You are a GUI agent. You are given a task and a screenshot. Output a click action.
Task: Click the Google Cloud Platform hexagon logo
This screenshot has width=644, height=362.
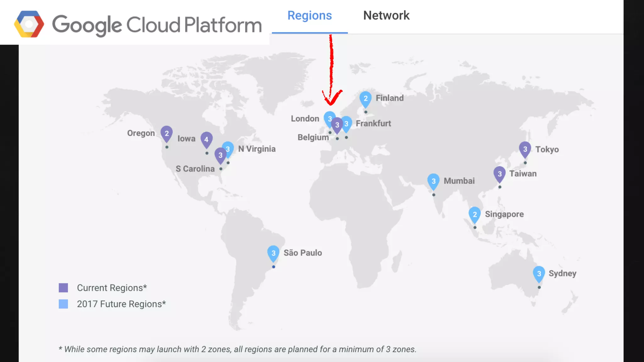pos(29,24)
